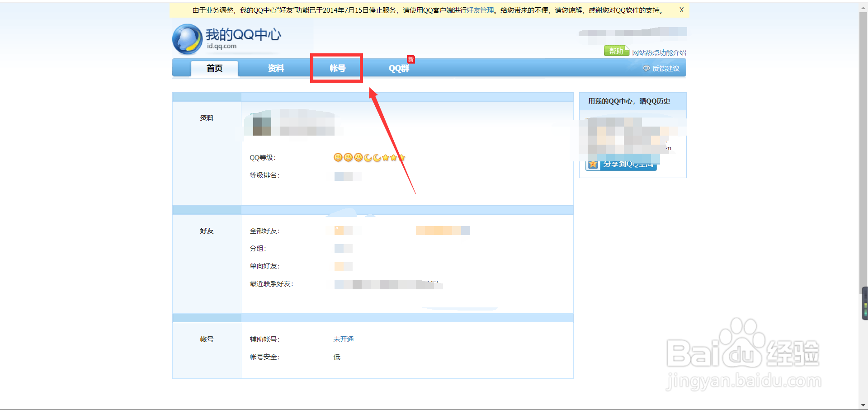Click the red 新 badge on QQ群
Viewport: 868px width, 410px height.
[410, 59]
